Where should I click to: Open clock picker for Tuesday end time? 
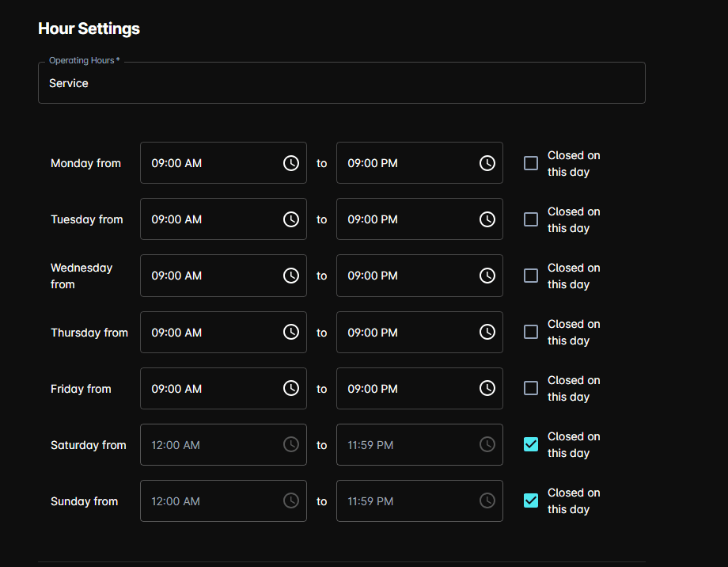pos(487,219)
